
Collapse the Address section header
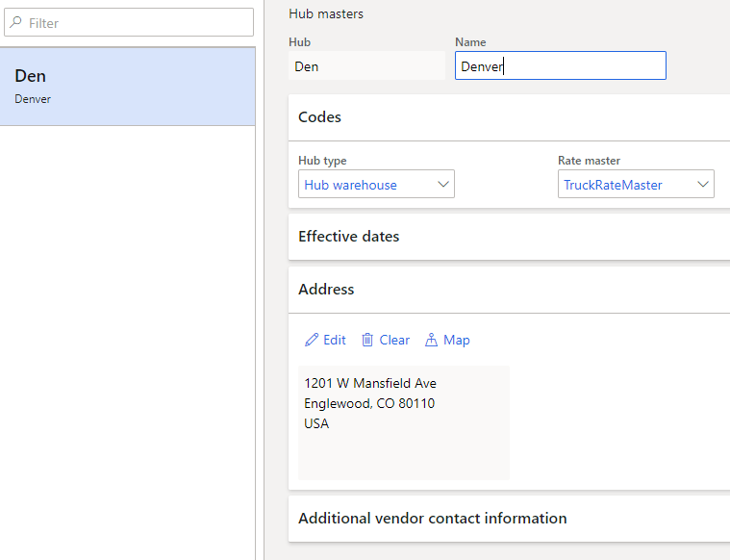(509, 290)
